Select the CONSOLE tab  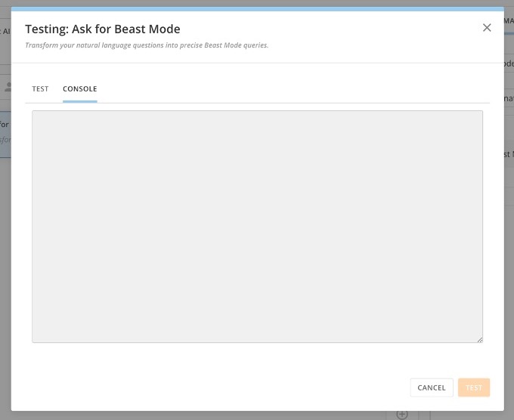pyautogui.click(x=79, y=89)
